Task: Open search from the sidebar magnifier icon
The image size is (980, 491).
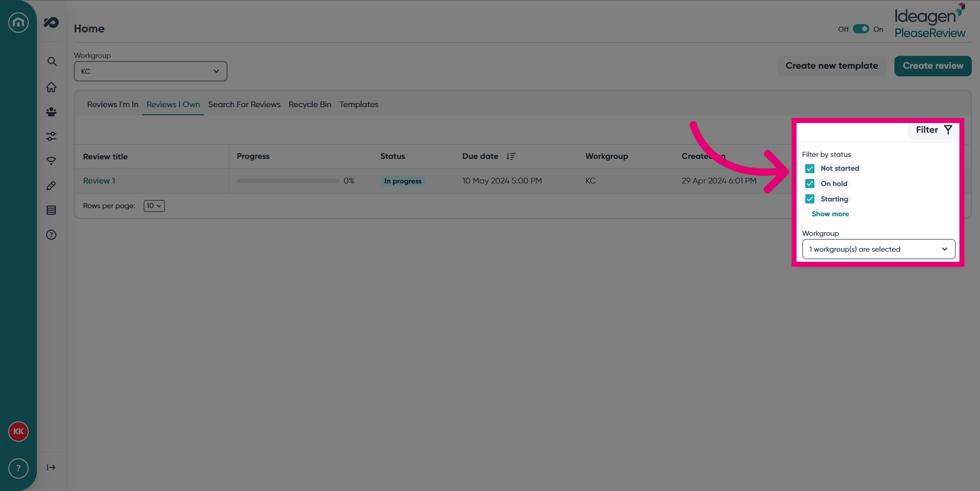Action: (x=52, y=62)
